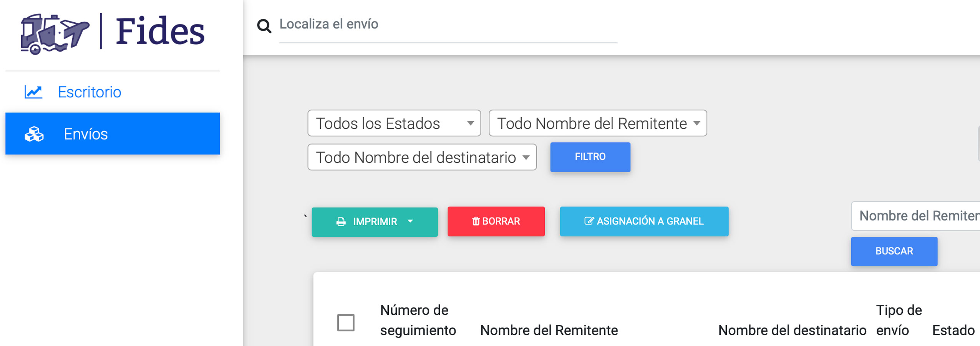Viewport: 980px width, 346px height.
Task: Click the edit icon on Asignación a Granel
Action: coord(589,221)
